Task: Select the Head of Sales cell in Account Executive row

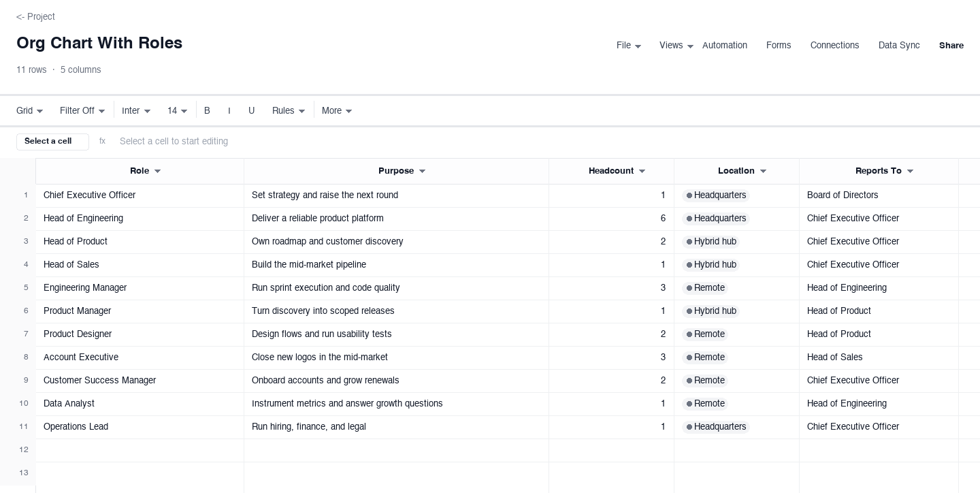Action: pyautogui.click(x=879, y=357)
